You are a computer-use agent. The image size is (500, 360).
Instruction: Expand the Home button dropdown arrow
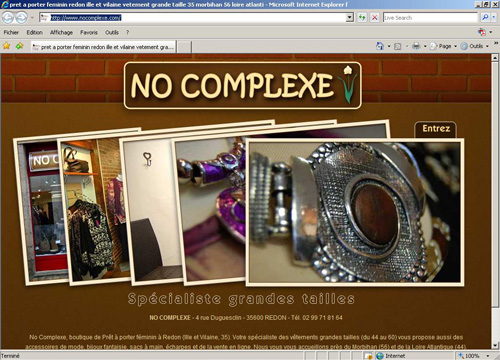pyautogui.click(x=389, y=46)
